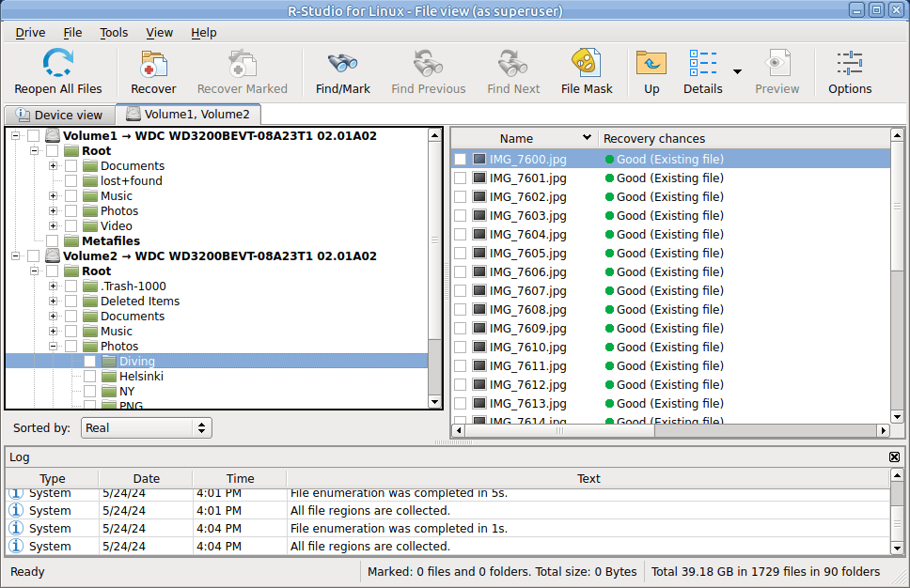The width and height of the screenshot is (910, 588).
Task: Collapse the Volume1 tree node
Action: 16,135
